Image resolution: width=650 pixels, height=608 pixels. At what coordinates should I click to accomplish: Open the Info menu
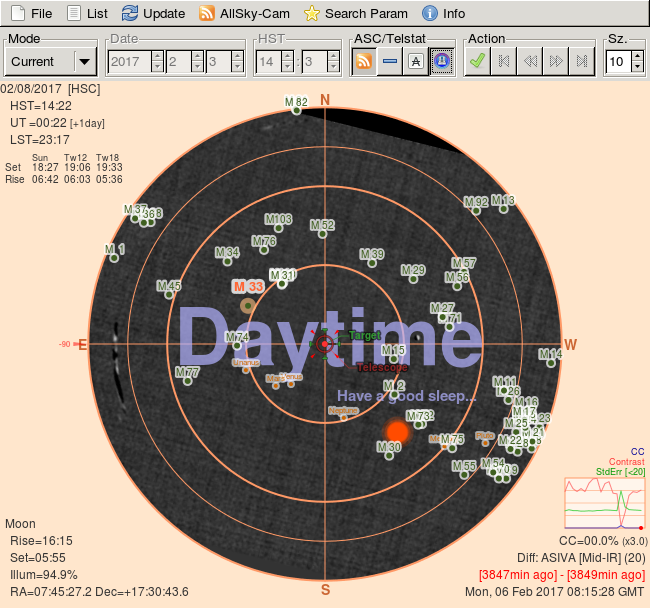click(444, 13)
